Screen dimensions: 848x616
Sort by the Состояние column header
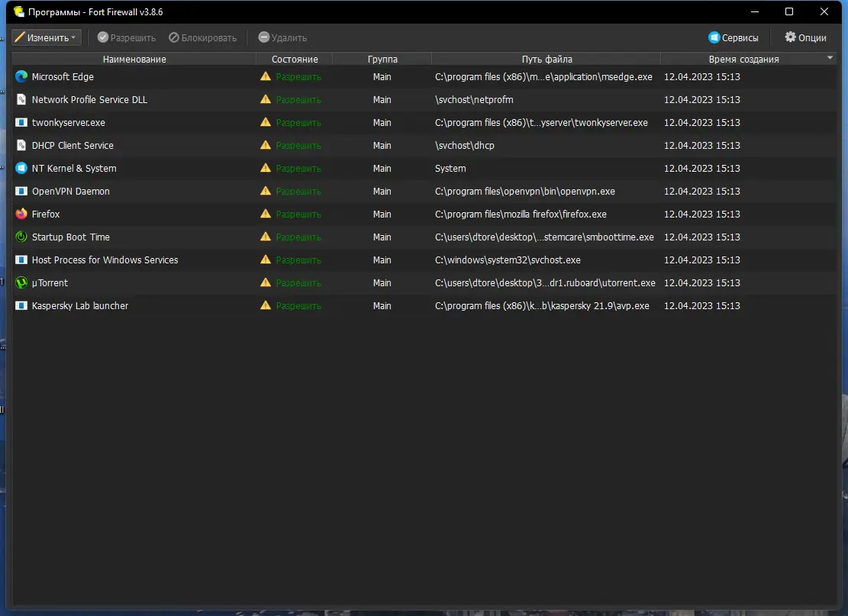click(x=295, y=59)
